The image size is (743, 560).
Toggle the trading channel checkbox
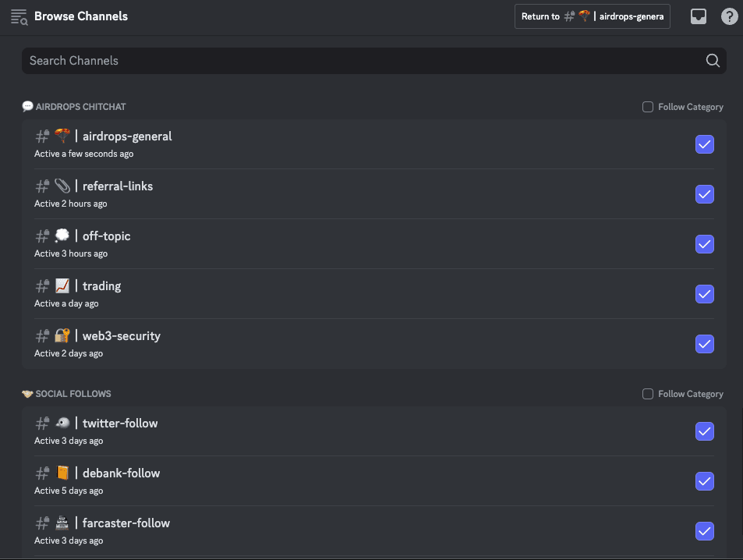(704, 294)
